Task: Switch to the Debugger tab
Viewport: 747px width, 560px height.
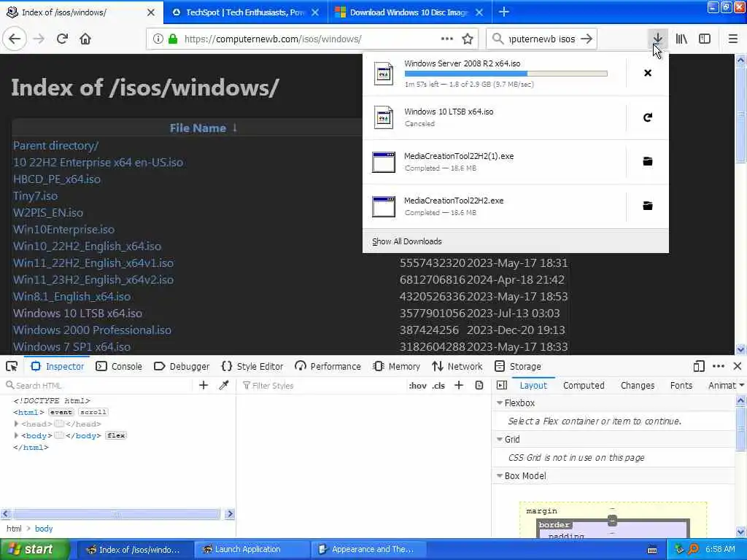Action: click(x=182, y=366)
